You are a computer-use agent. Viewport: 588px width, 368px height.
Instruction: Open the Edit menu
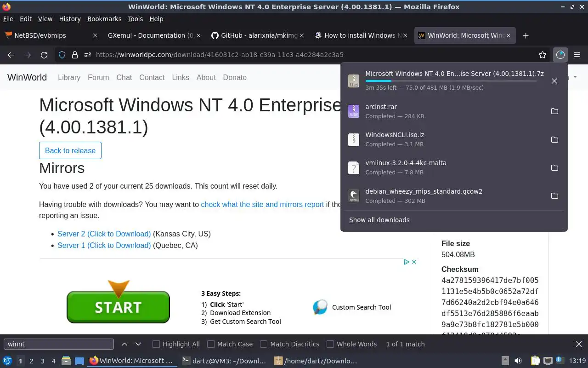[26, 19]
